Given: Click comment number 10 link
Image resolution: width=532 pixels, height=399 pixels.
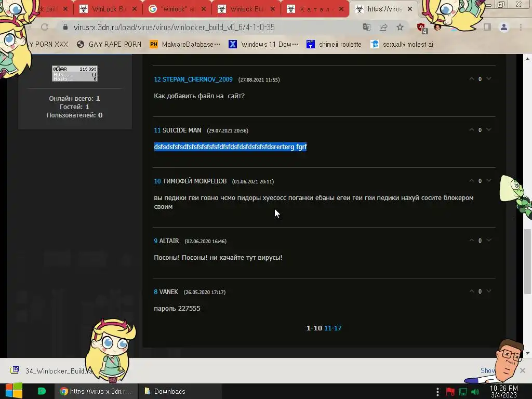Looking at the screenshot, I should [157, 181].
